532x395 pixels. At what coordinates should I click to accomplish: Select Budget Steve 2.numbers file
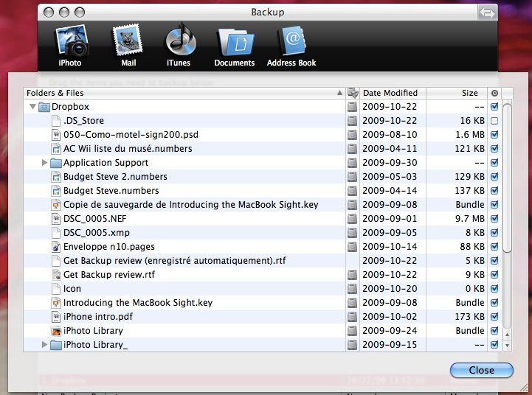pos(115,177)
